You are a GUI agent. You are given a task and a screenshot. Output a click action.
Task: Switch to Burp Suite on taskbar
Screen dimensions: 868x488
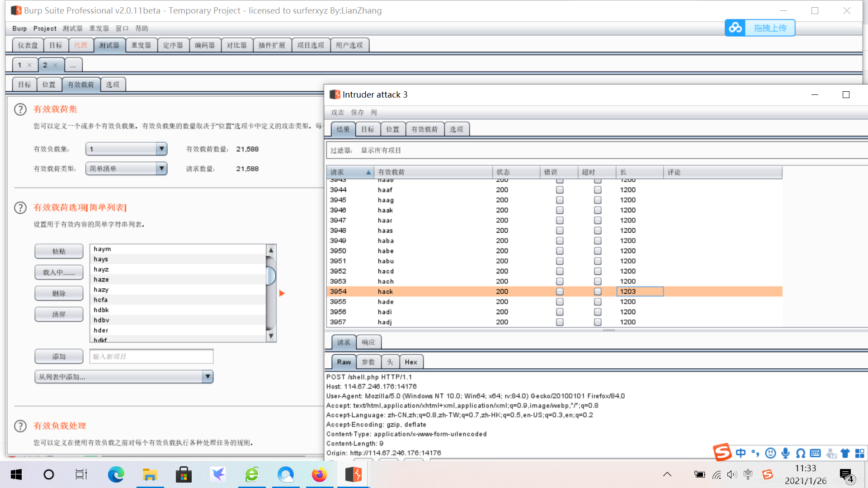point(353,474)
